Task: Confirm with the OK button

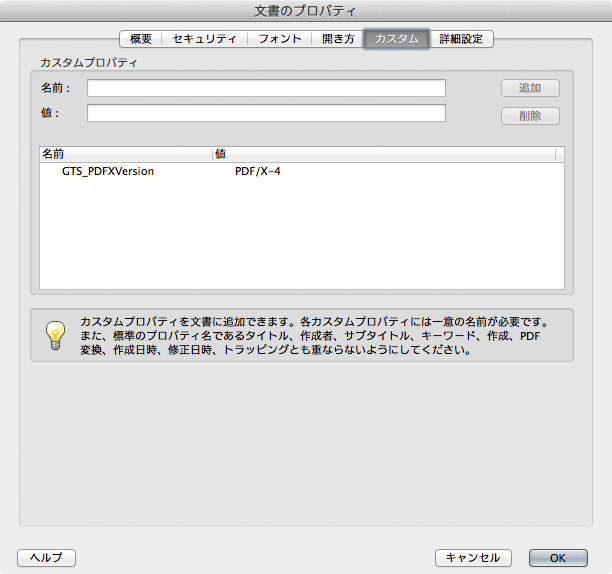Action: 557,558
